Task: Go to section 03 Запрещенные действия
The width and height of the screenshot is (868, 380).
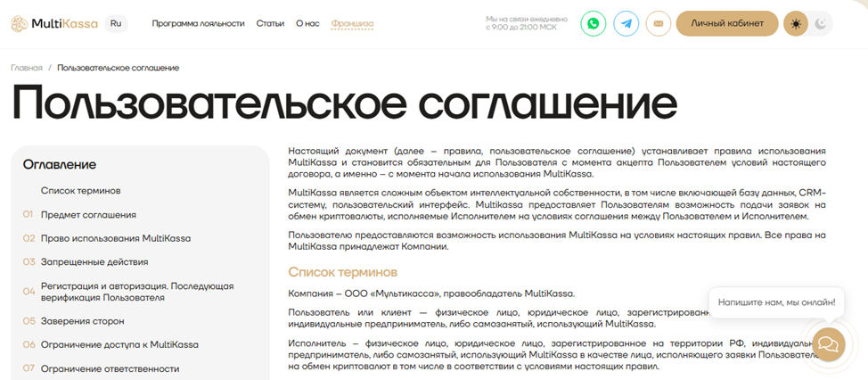Action: coord(94,262)
